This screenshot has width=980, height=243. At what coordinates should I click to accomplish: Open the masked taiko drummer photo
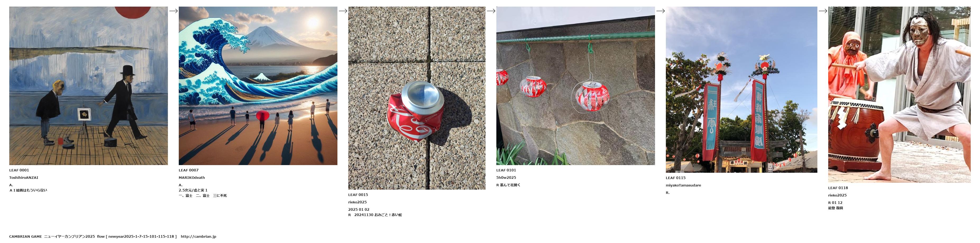tap(899, 94)
